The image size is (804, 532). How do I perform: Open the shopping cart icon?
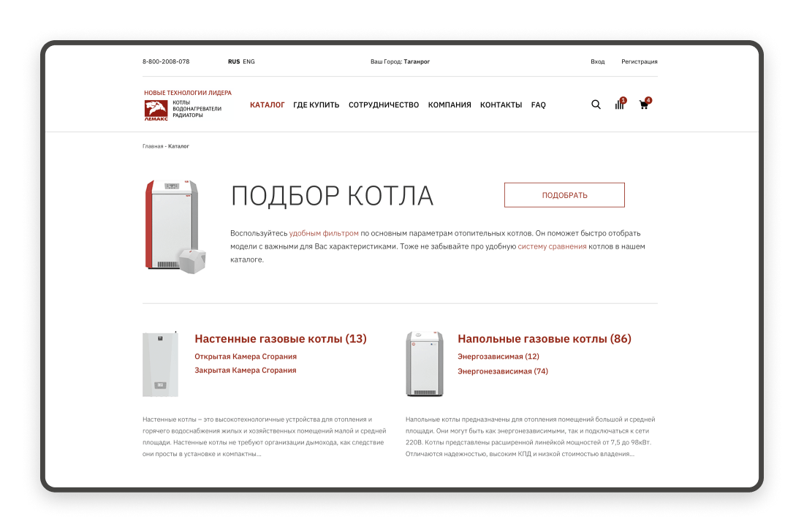pyautogui.click(x=645, y=104)
